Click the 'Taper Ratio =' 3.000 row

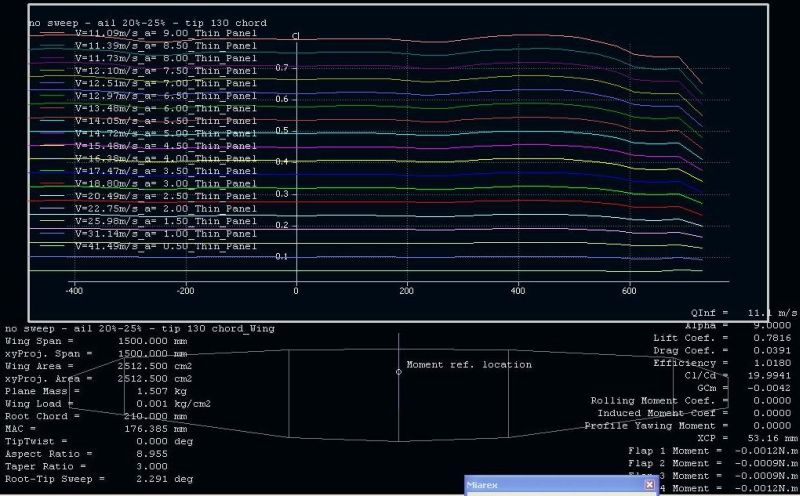[x=86, y=466]
